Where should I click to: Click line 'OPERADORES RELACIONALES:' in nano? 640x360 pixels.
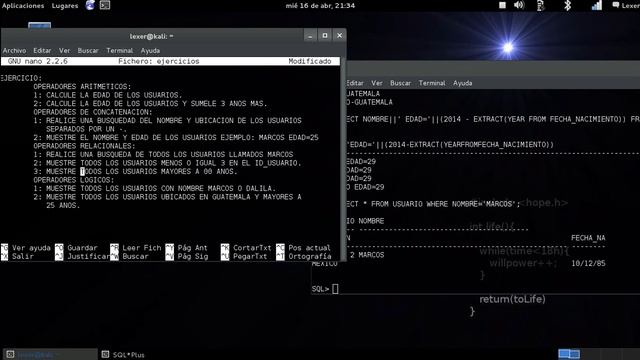(x=84, y=146)
